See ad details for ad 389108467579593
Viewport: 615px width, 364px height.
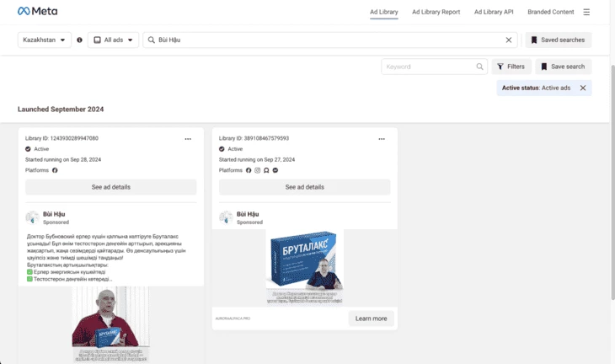pos(305,187)
